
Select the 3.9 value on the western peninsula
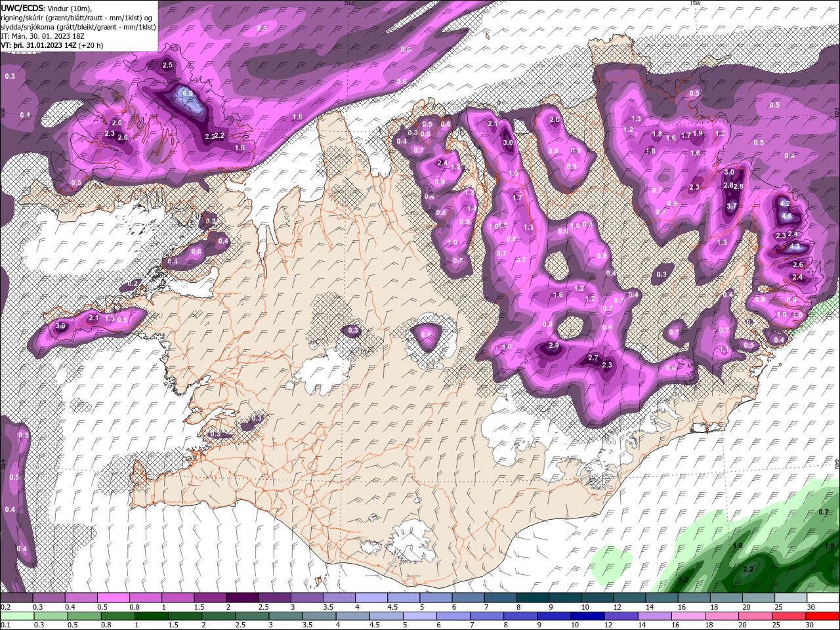(x=61, y=325)
